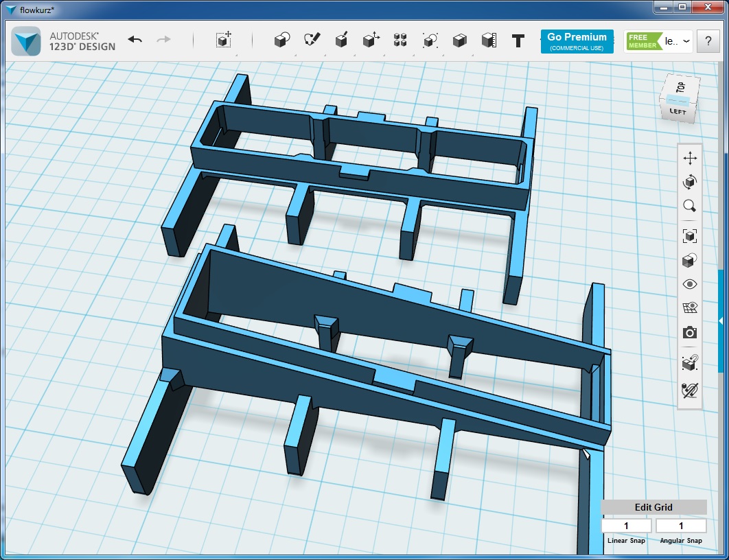Open the Transform tool

pyautogui.click(x=224, y=40)
